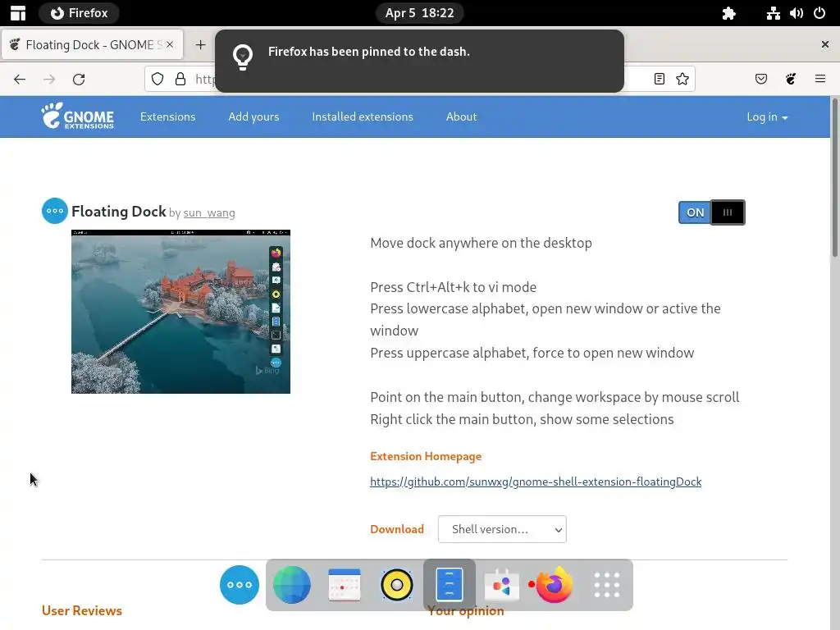
Task: Expand the Shell version dropdown
Action: point(502,529)
